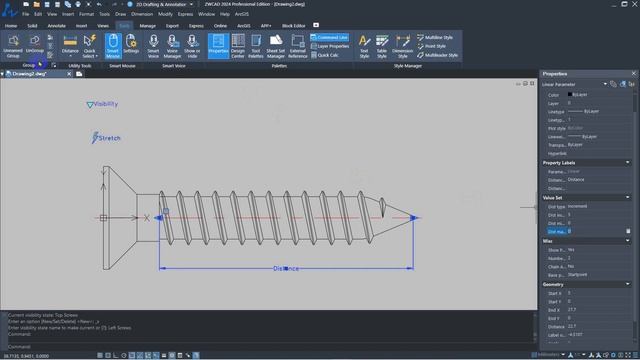Open the Linear Parameter object type dropdown
Viewport: 640px width, 360px height.
605,84
